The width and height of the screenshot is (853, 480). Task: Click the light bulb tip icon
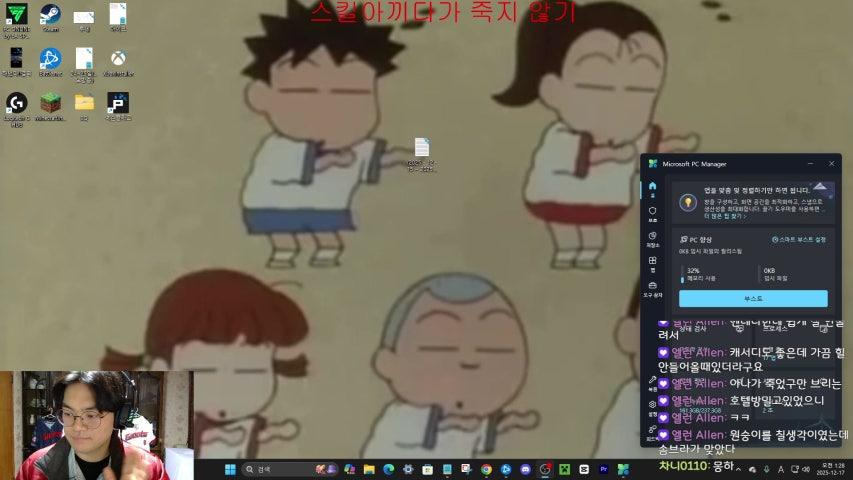point(688,202)
